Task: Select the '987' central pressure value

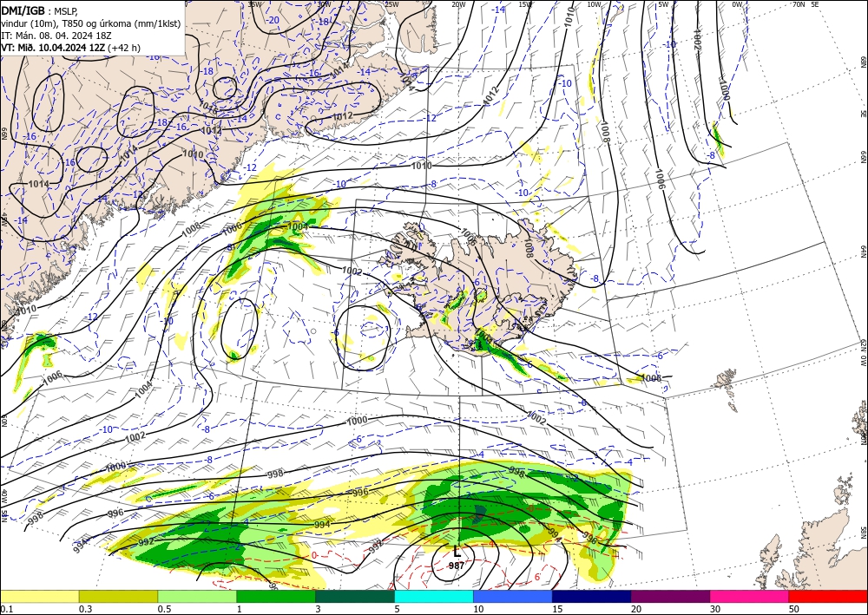Action: pyautogui.click(x=457, y=566)
